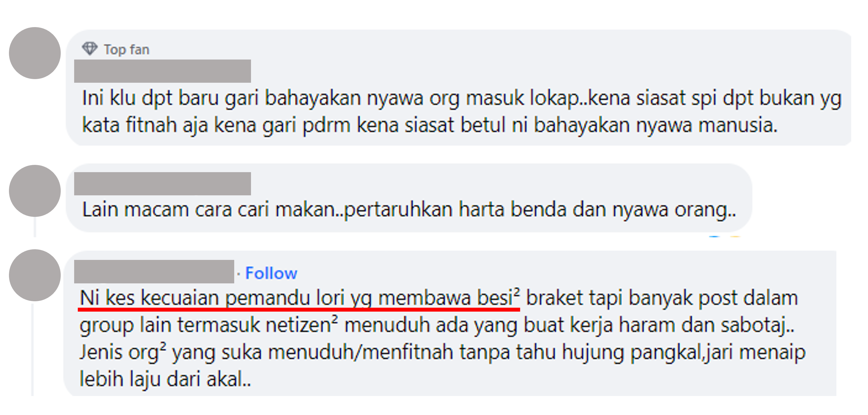
Task: Click the thread line below the third avatar
Action: coord(33,349)
